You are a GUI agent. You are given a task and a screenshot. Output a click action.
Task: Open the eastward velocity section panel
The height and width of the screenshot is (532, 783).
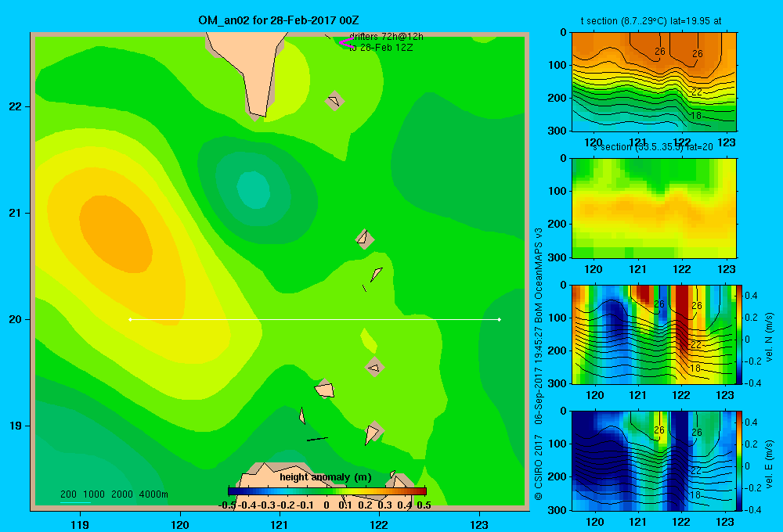click(654, 461)
